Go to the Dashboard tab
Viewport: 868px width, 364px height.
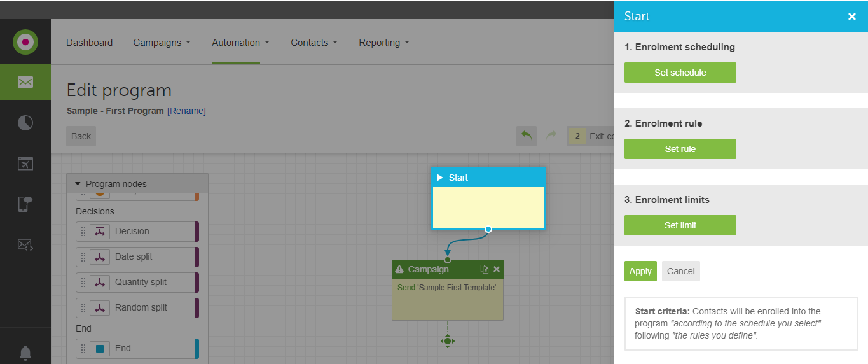[x=89, y=43]
